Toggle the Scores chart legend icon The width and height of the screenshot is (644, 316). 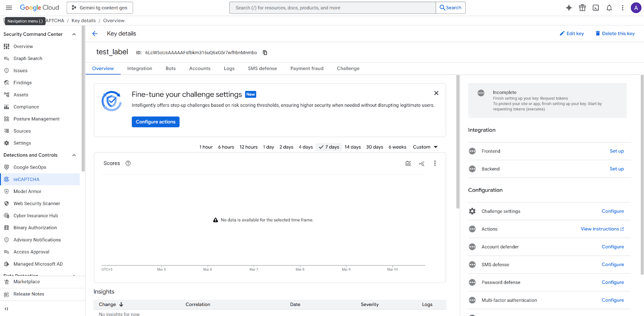tap(408, 163)
